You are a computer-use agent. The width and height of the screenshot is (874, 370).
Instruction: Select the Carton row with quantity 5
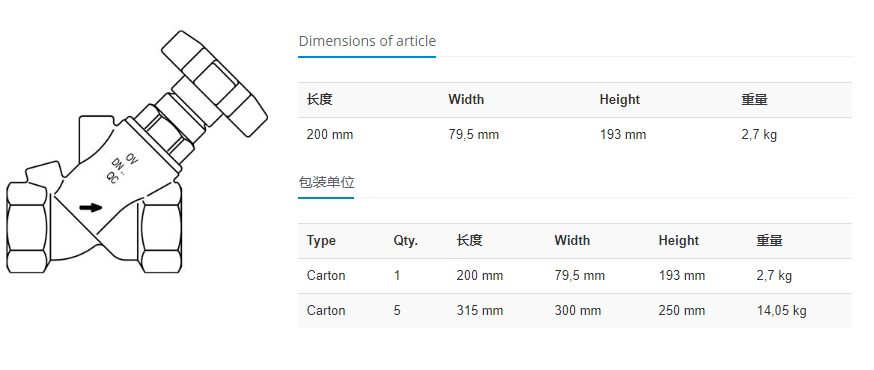coord(575,310)
